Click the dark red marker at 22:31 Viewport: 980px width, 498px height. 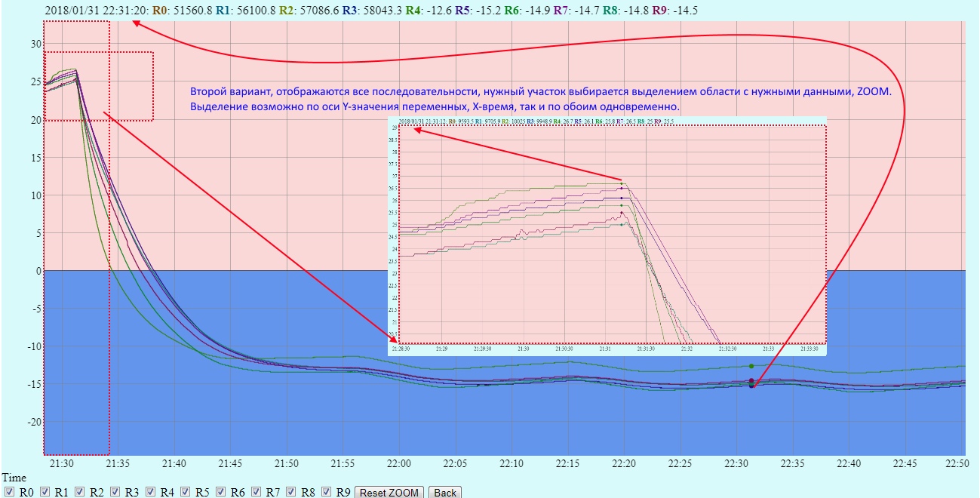click(x=751, y=381)
